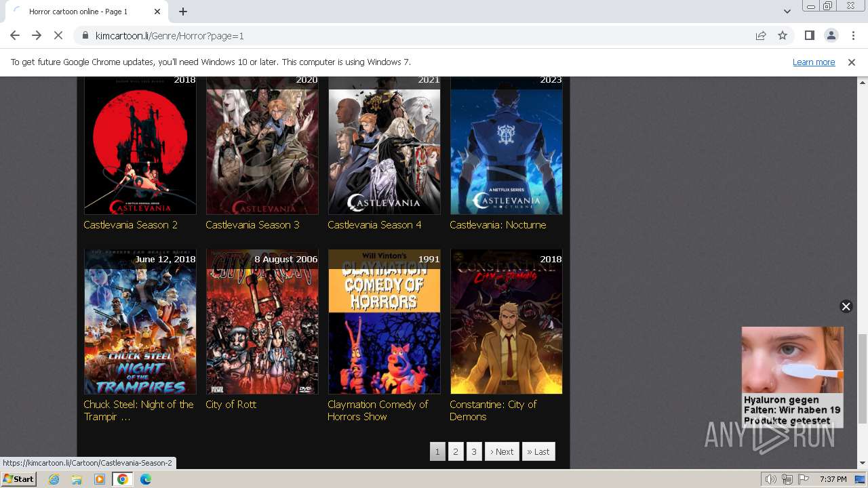This screenshot has width=868, height=488.
Task: Open the Castlevania Season 2 poster
Action: point(140,146)
